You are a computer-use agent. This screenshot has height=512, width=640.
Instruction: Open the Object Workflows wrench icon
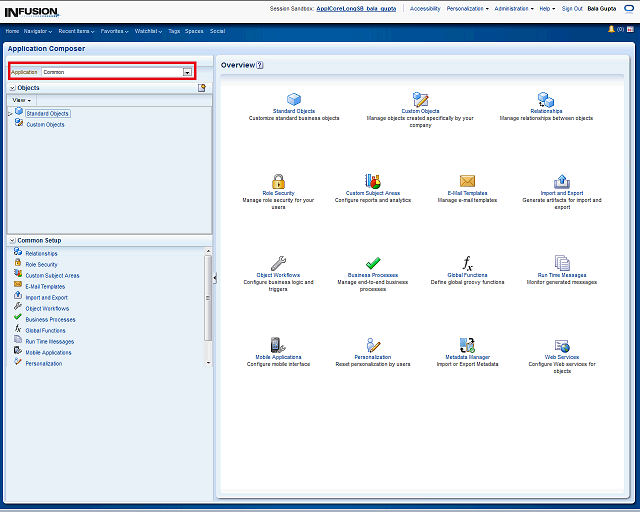pos(278,263)
